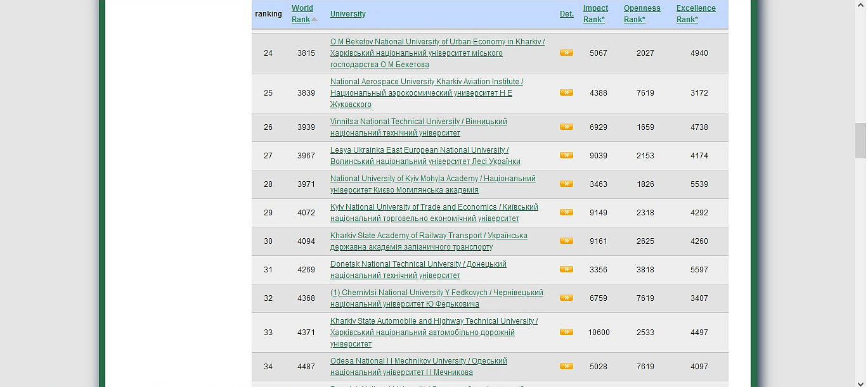The height and width of the screenshot is (387, 868).
Task: Open details icon for Lesya Ukrainka East European University
Action: pos(566,155)
